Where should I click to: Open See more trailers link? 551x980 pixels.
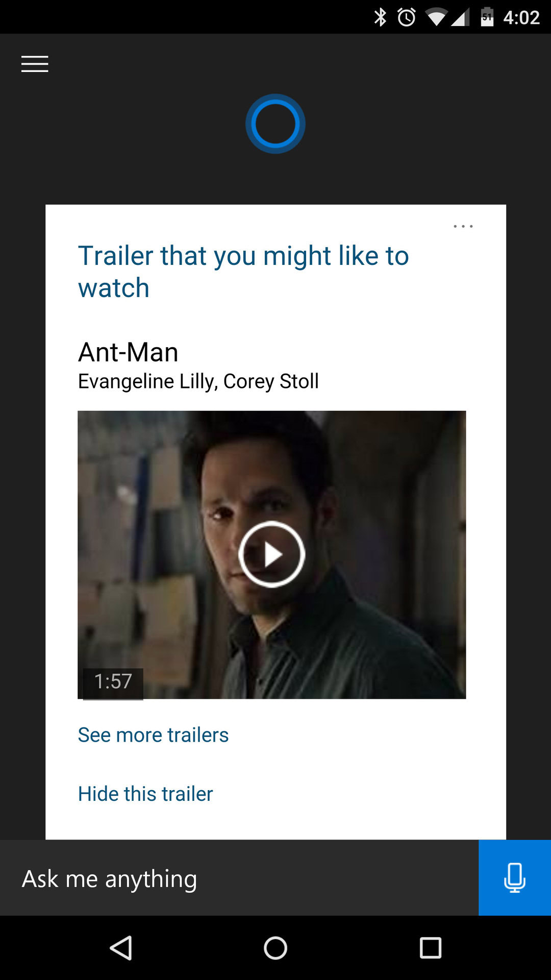[x=153, y=735]
